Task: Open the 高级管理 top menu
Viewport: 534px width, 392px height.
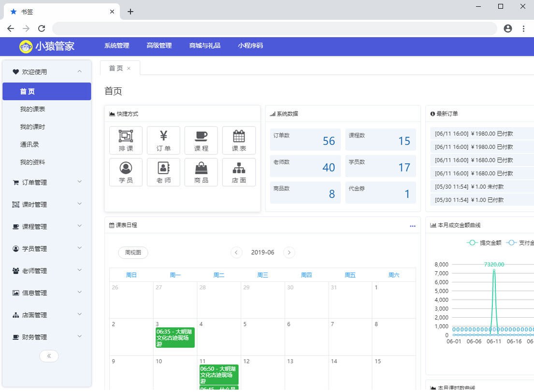Action: pyautogui.click(x=159, y=45)
